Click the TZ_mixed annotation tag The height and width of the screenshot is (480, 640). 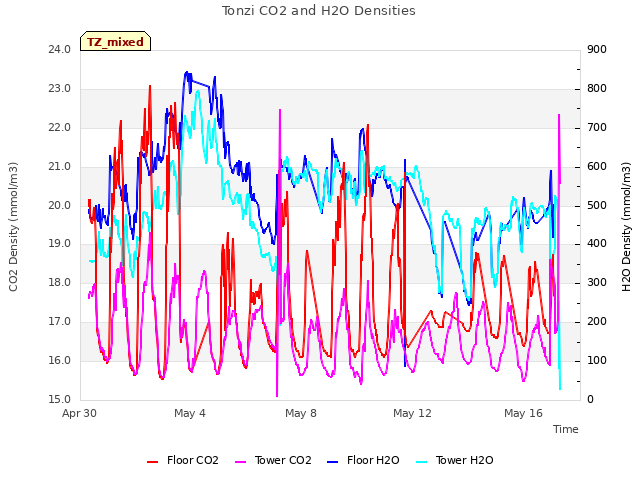[x=116, y=42]
